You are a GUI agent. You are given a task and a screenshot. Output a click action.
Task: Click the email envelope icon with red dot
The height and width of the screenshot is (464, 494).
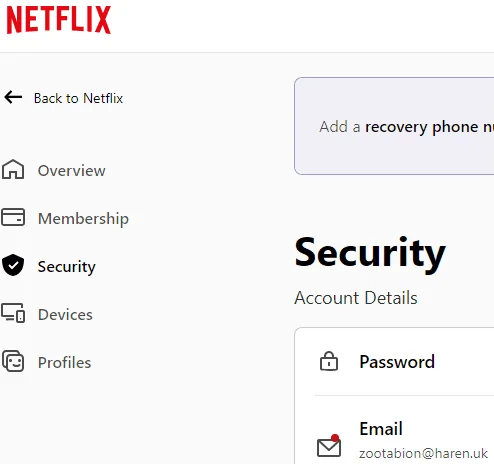[x=329, y=446]
